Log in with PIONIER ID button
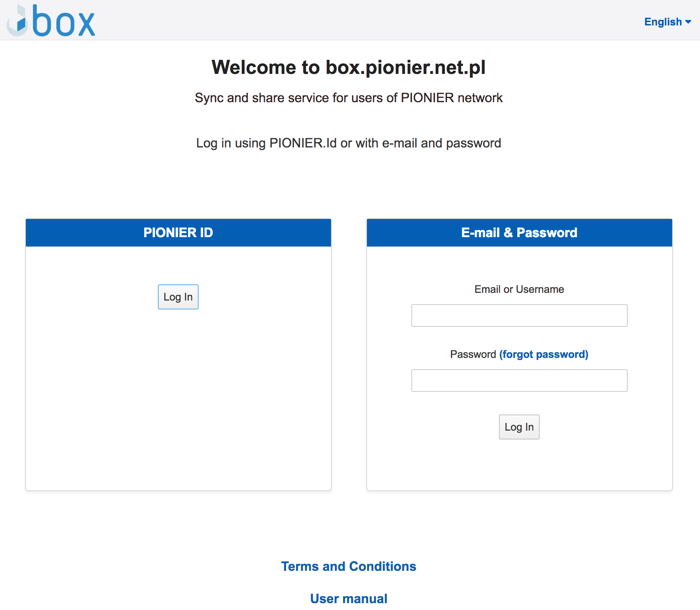Viewport: 700px width, 610px height. 178,297
